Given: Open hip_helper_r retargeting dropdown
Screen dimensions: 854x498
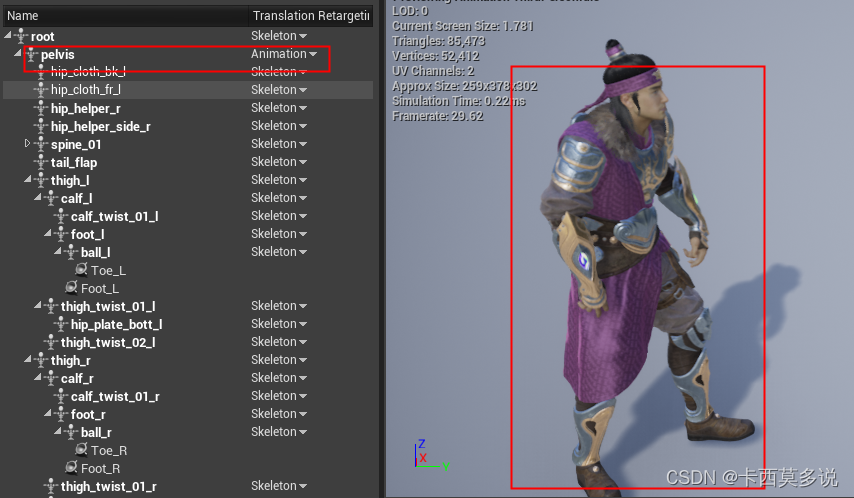Looking at the screenshot, I should pos(279,108).
